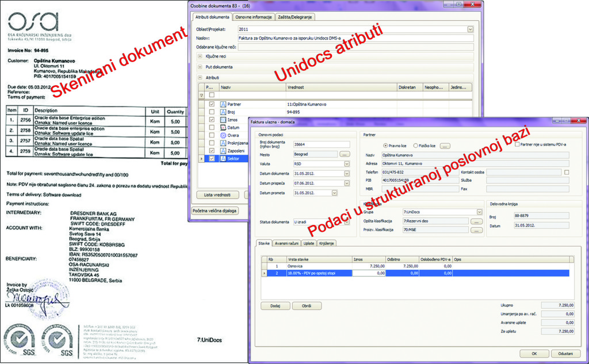Open the Knjiženje tab

(x=326, y=243)
